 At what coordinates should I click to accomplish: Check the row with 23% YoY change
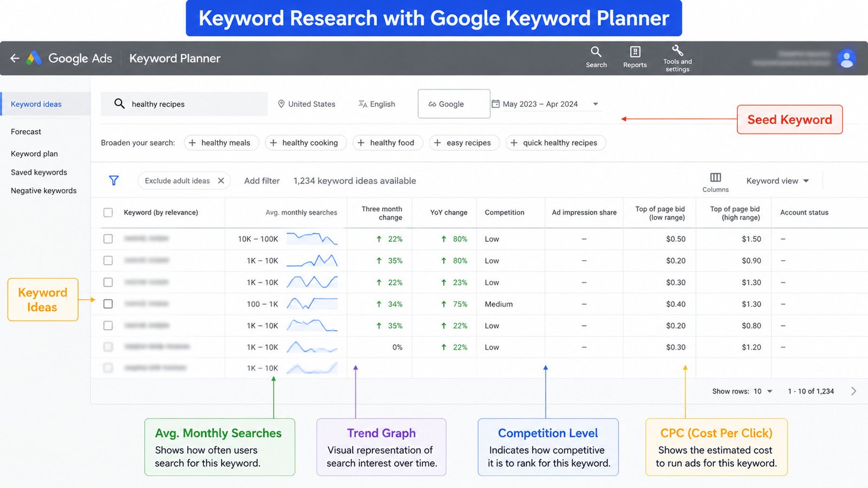pos(108,282)
